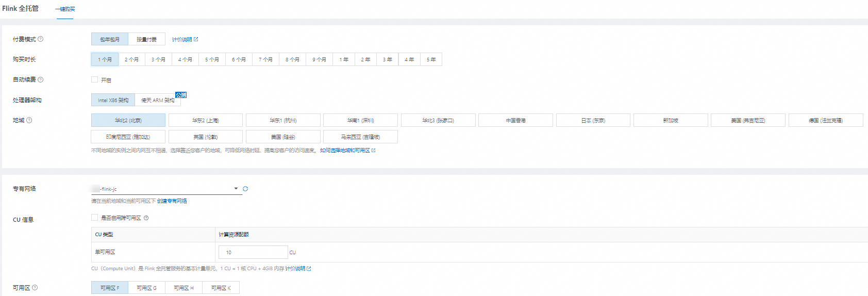Click help icon next to 是否启用跨可用区

pos(146,218)
